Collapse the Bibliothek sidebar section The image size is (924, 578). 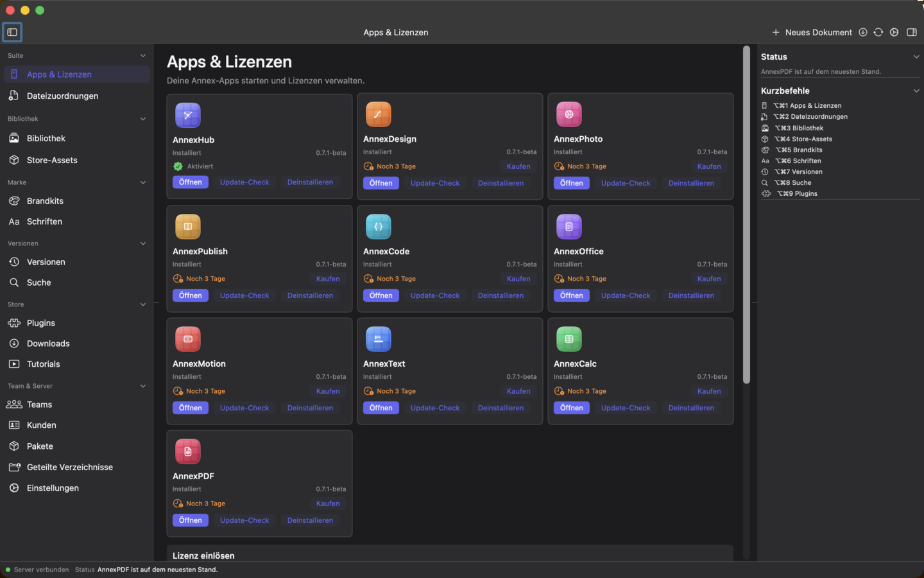(143, 119)
